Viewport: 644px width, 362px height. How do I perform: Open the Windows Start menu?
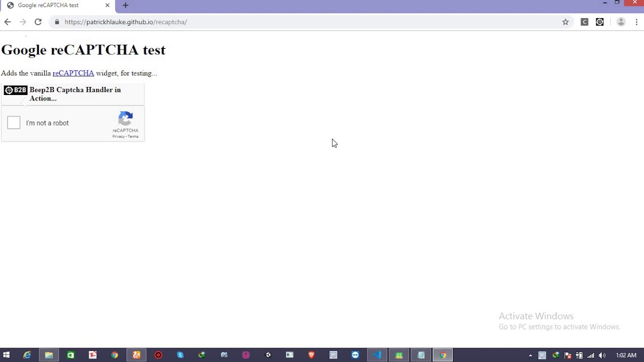click(7, 355)
